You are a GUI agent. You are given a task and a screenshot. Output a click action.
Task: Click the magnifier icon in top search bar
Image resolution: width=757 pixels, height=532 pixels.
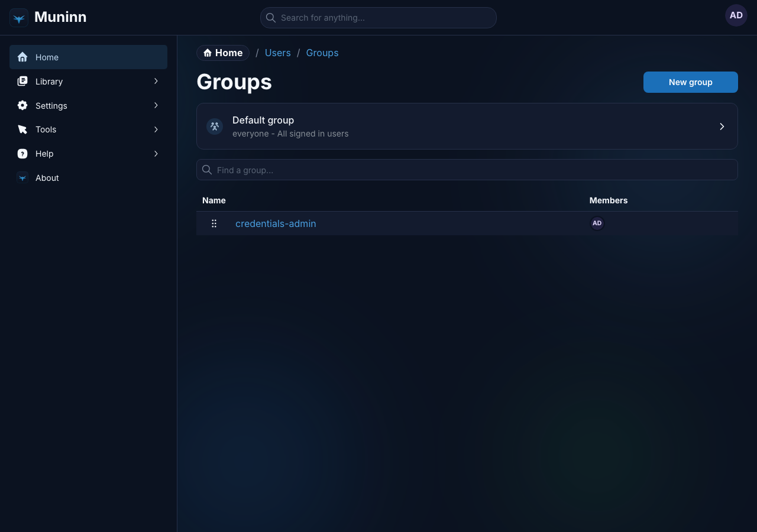271,18
